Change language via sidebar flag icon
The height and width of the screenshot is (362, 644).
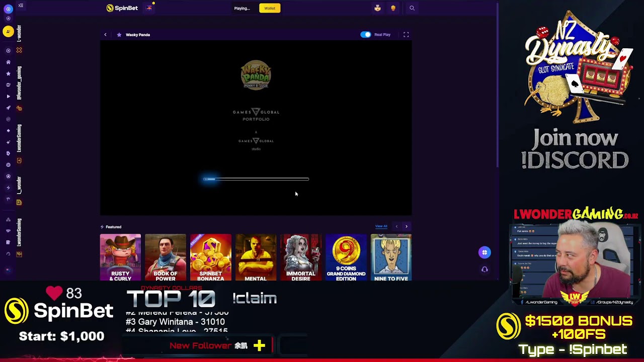pos(8,270)
